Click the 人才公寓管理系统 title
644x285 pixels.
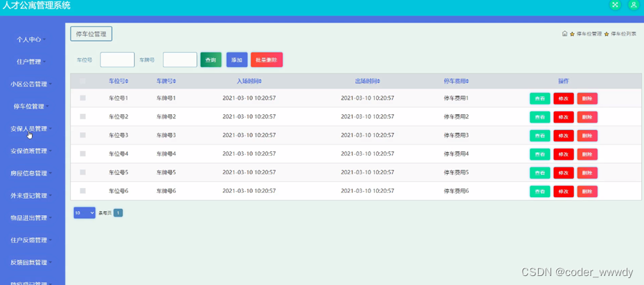tap(36, 6)
